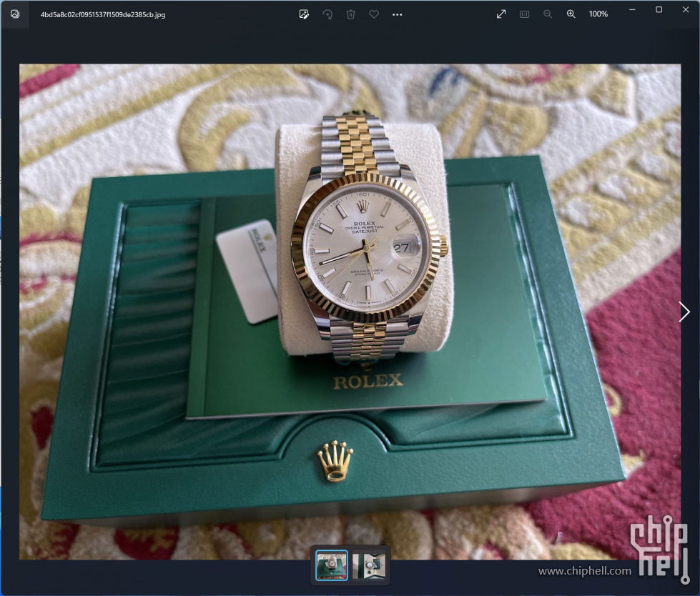Delete the photo with trash icon

tap(351, 14)
